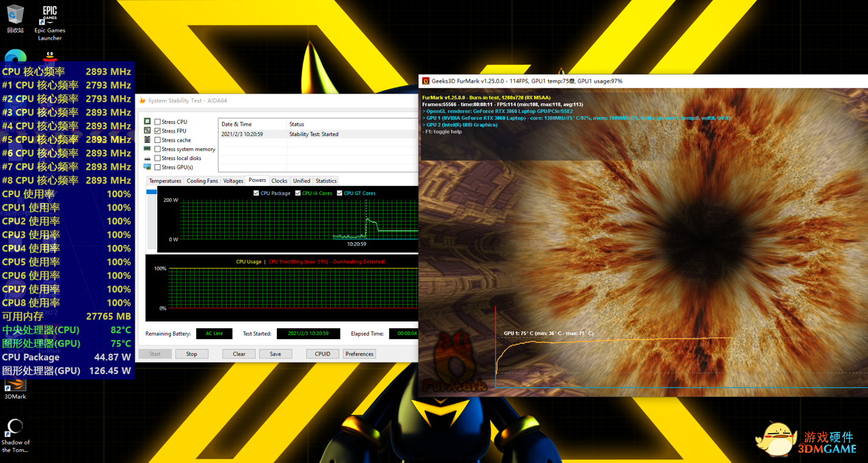
Task: Switch to the Unified tab
Action: (x=301, y=181)
